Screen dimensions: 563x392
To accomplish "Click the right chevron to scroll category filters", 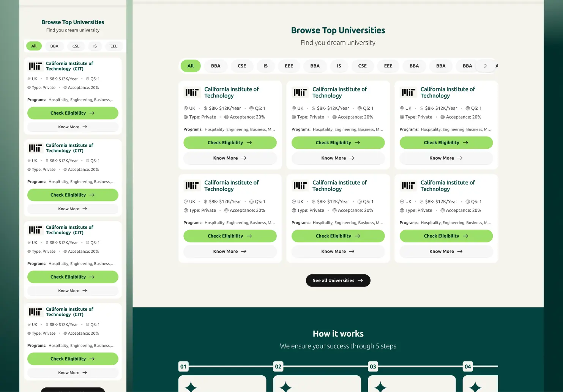I will point(485,66).
